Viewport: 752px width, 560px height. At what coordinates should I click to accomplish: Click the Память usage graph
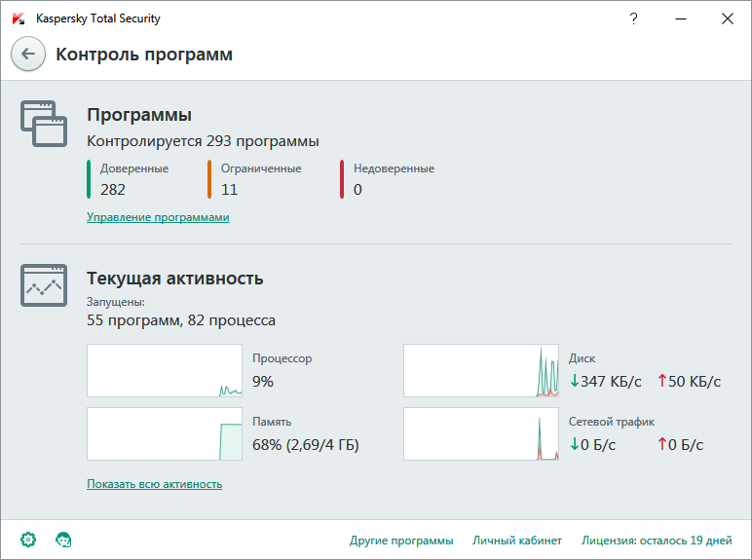click(x=165, y=433)
